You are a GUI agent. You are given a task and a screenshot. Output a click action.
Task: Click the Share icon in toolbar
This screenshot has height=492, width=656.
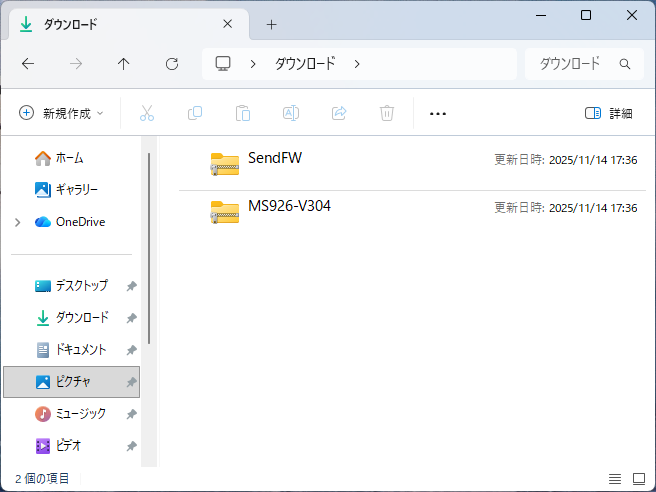[339, 113]
